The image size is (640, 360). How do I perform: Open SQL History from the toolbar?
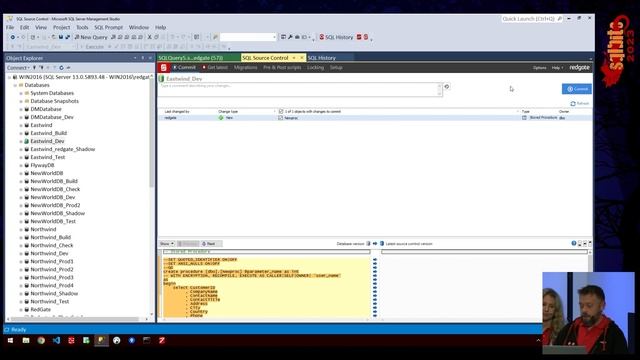336,37
